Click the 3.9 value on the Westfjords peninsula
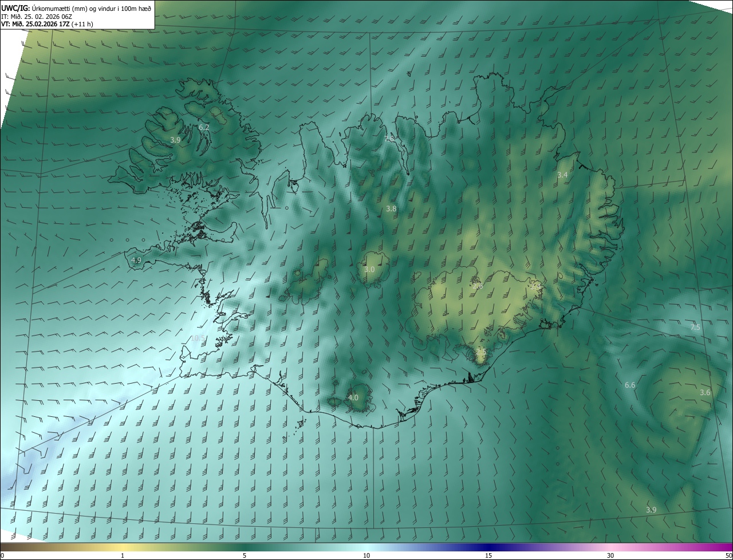Viewport: 733px width, 560px height. tap(175, 140)
